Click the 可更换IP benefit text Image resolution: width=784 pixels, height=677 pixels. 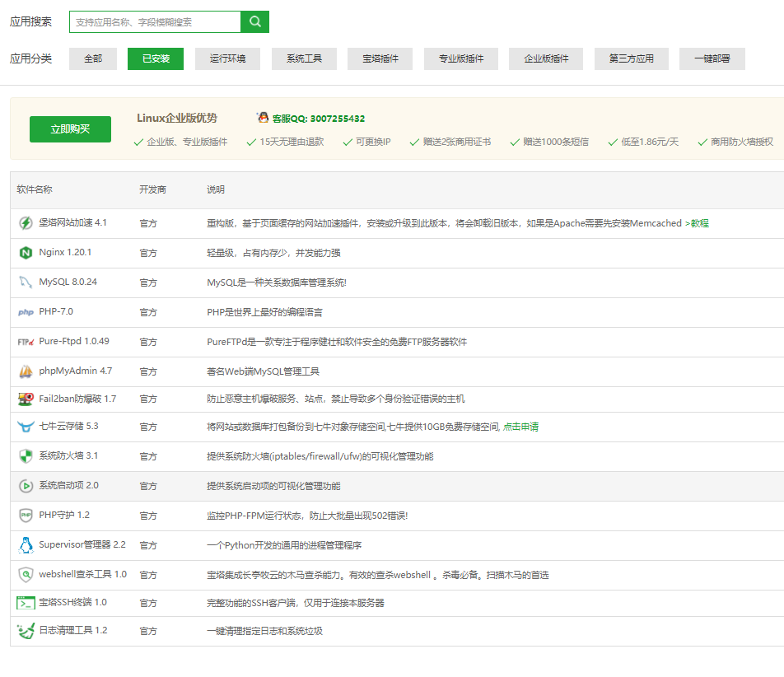(373, 142)
